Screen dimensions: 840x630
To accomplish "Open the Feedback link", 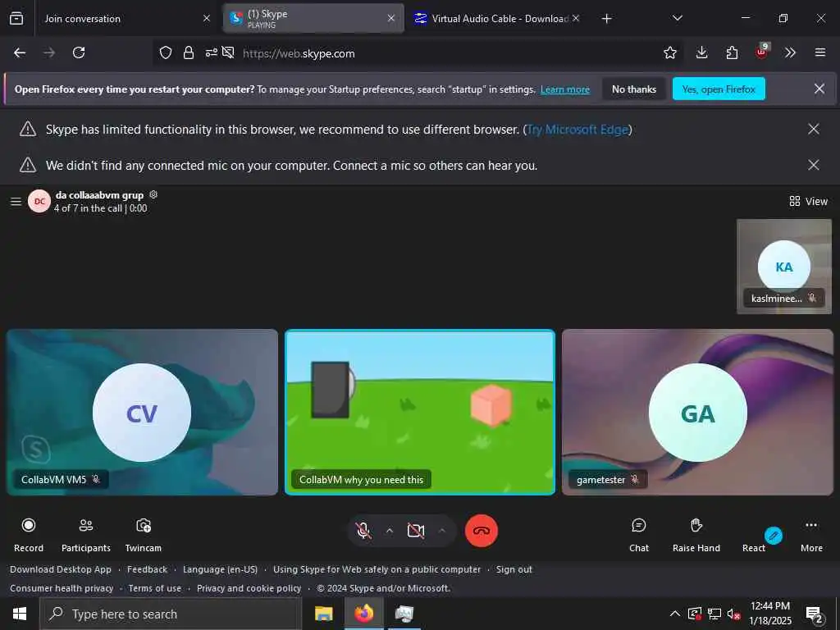I will 148,569.
